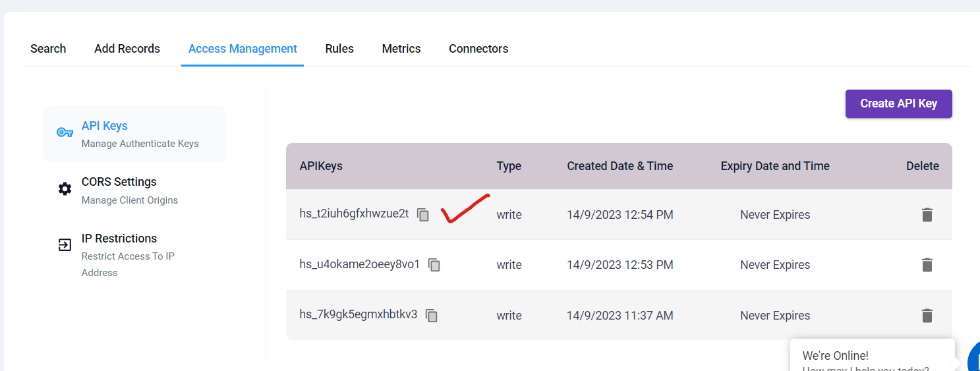Select key text hs_7k9gk5egmxhbtkv3
This screenshot has height=371, width=980.
pos(359,315)
